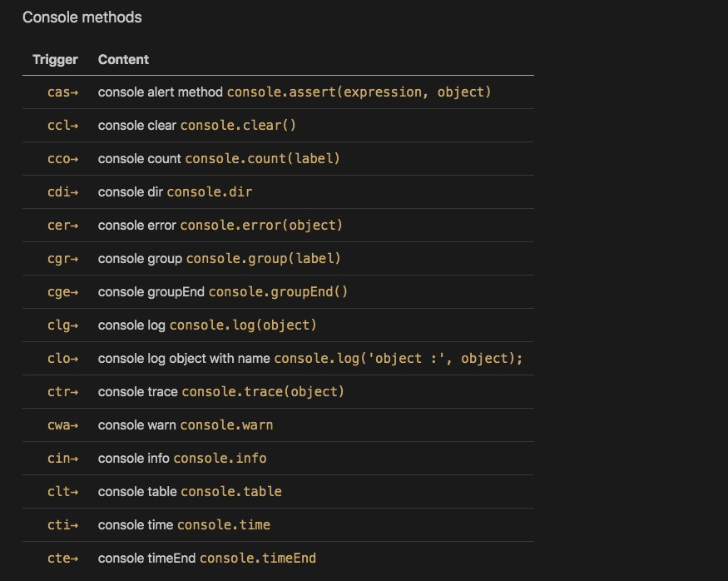Click the console.time code in the cti row
The image size is (728, 581).
[x=224, y=524]
